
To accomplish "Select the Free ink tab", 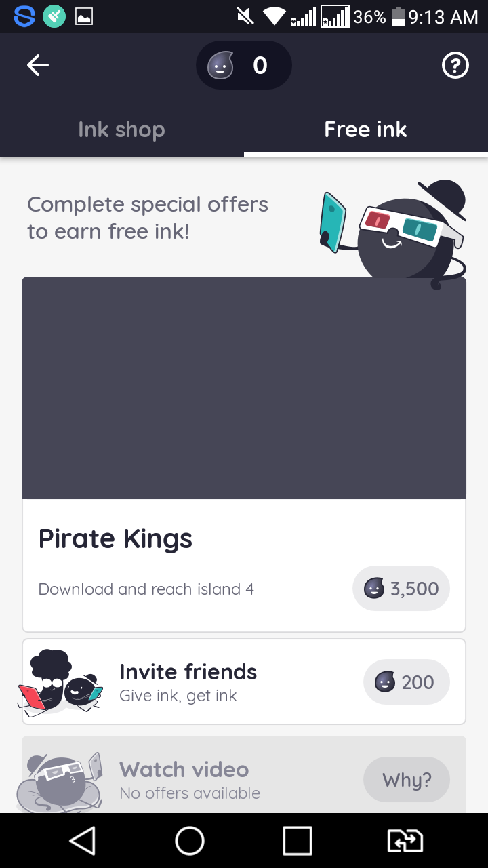I will (365, 130).
